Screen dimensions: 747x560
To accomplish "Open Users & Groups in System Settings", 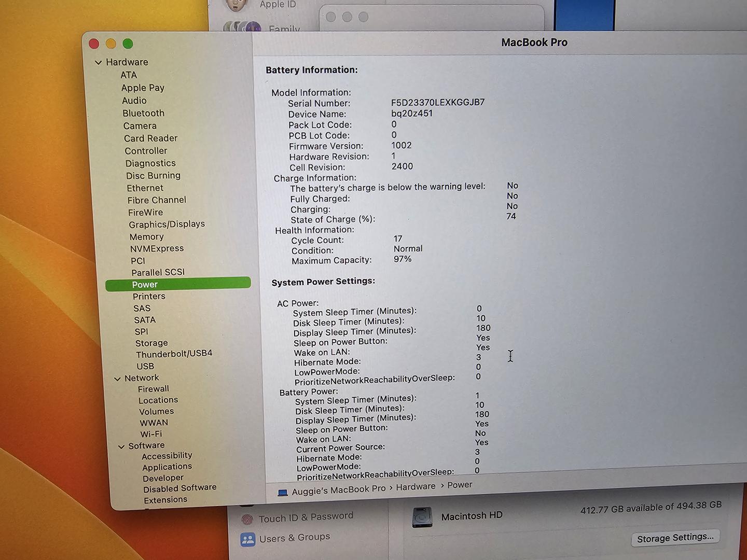I will pyautogui.click(x=295, y=538).
